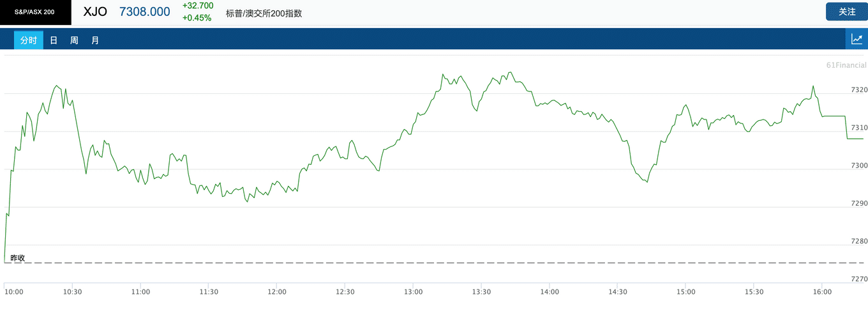Select the 日 daily chart tab
868x310 pixels.
[x=54, y=40]
